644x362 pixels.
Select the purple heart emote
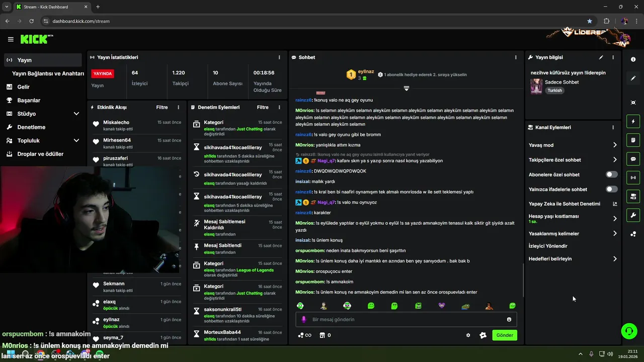pyautogui.click(x=442, y=306)
